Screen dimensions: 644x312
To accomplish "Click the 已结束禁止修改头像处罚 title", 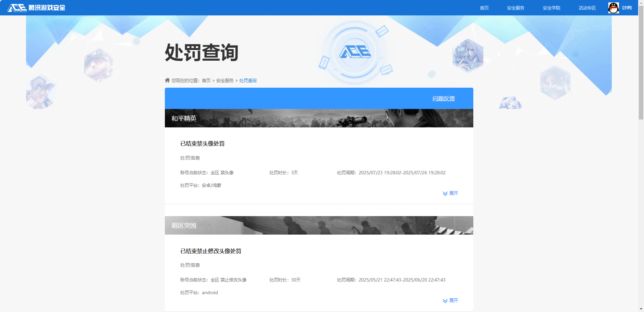I will coord(211,251).
